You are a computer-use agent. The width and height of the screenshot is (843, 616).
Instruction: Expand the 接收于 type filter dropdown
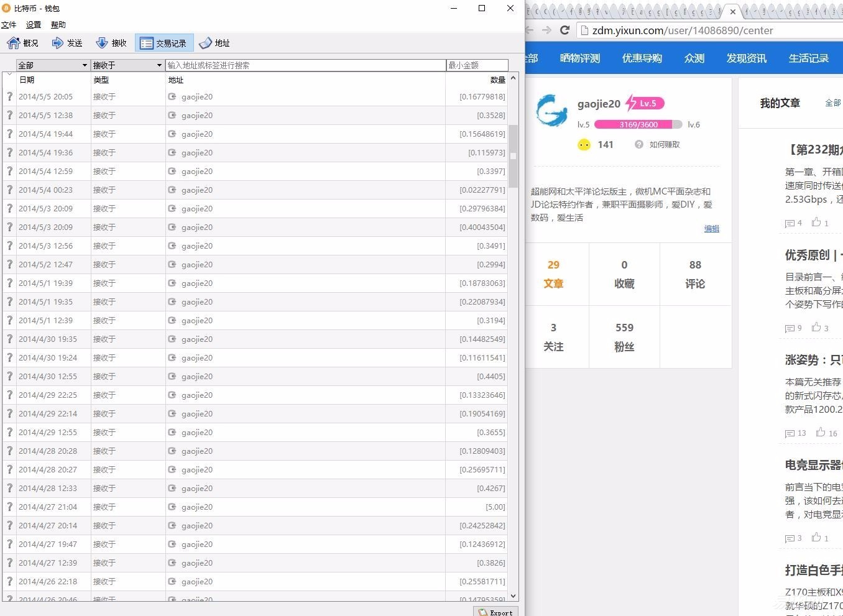(x=127, y=65)
